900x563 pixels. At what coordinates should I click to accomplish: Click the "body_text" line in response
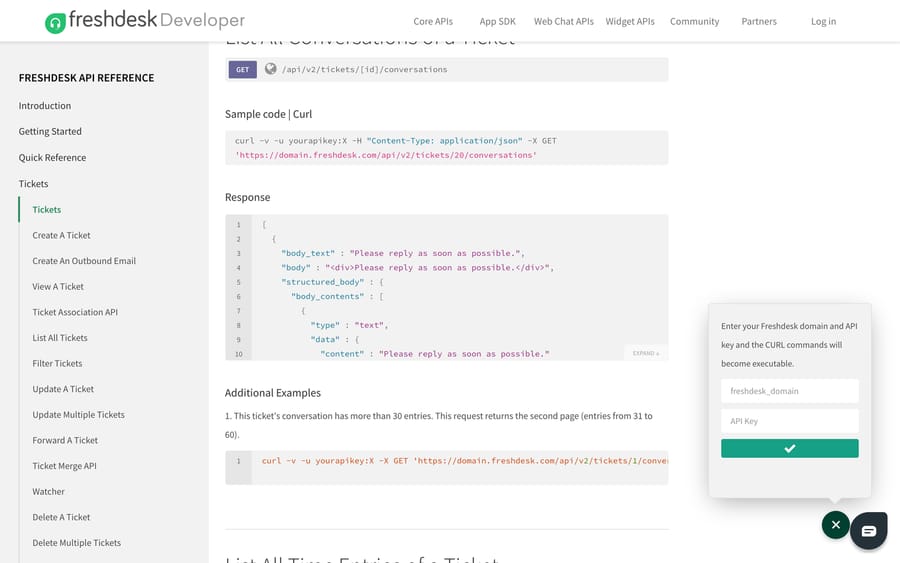402,253
